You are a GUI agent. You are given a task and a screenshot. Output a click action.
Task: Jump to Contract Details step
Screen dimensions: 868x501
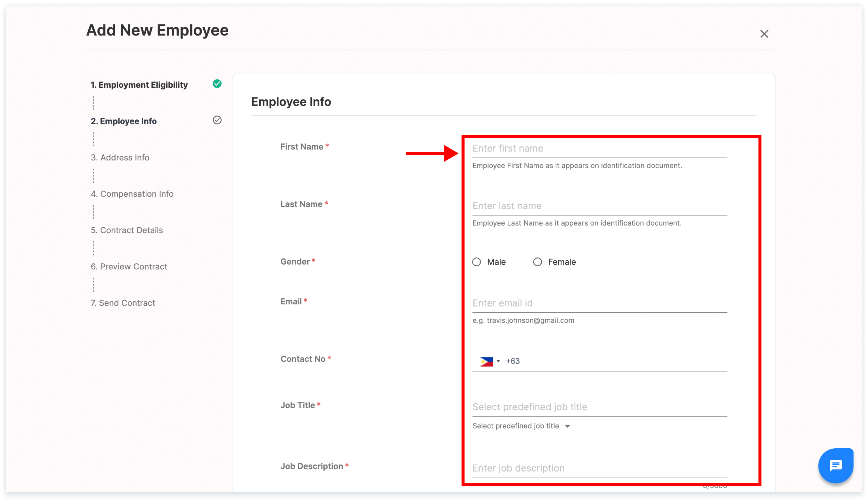[x=127, y=230]
